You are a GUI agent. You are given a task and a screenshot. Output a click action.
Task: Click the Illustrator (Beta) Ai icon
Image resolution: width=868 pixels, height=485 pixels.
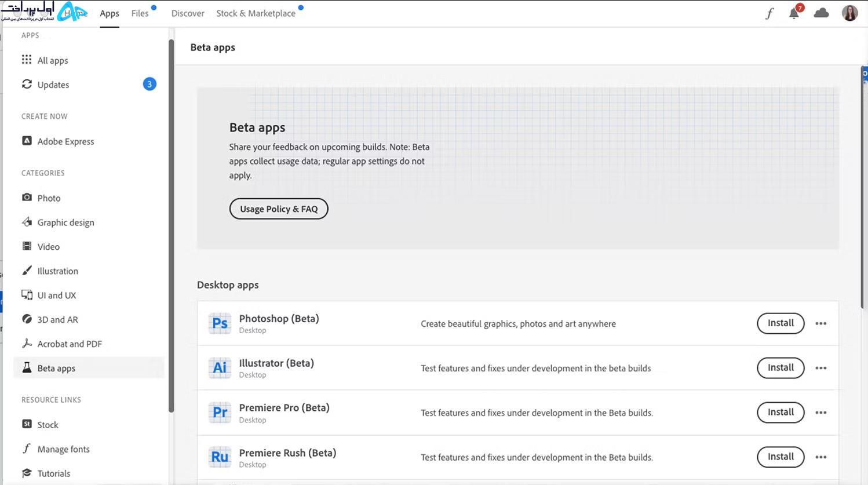point(220,368)
